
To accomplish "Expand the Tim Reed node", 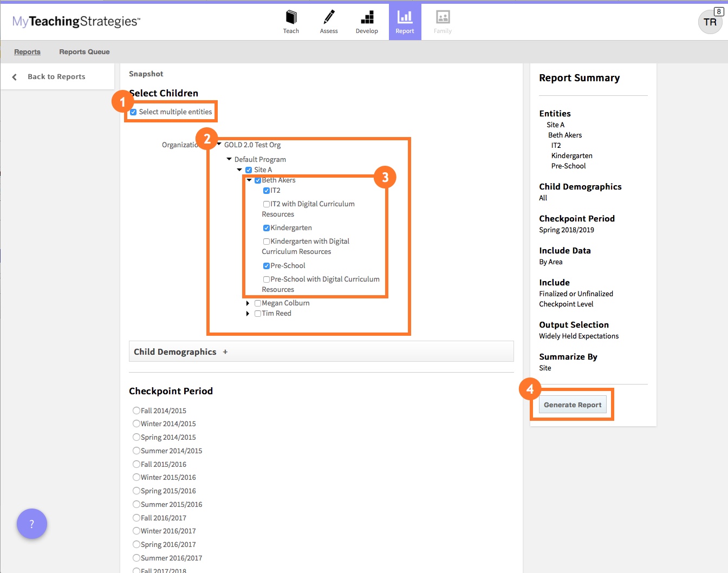I will pos(248,313).
